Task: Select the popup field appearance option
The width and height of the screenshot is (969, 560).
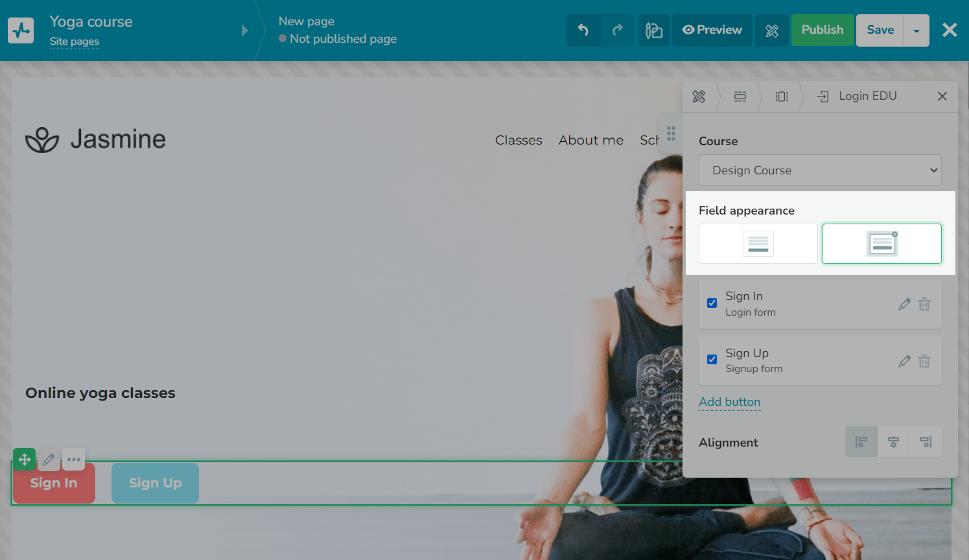Action: pyautogui.click(x=881, y=244)
